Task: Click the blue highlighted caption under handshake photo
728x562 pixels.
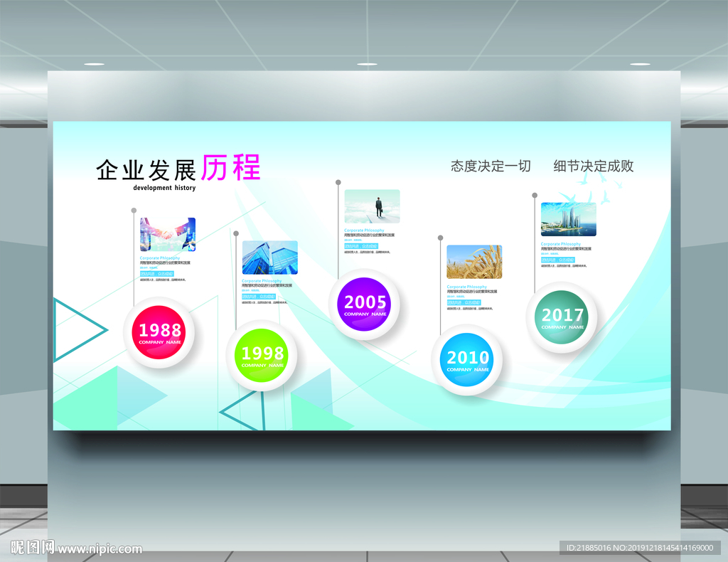Action: (157, 274)
